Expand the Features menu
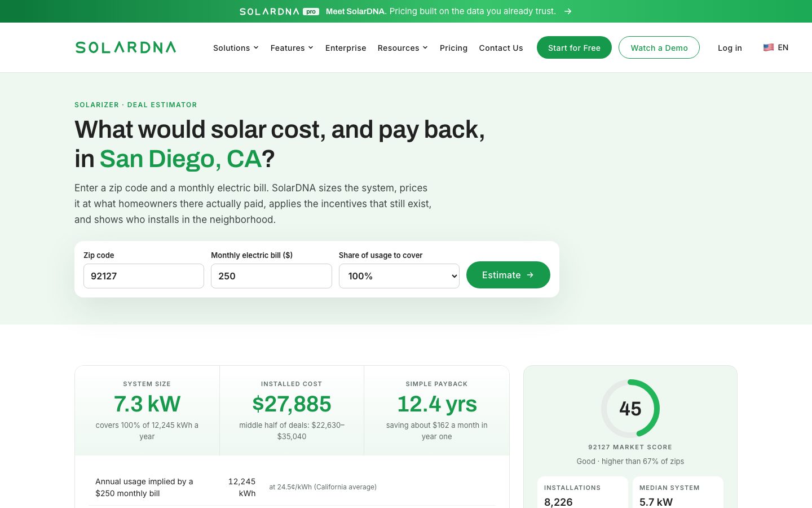The image size is (812, 508). tap(292, 48)
